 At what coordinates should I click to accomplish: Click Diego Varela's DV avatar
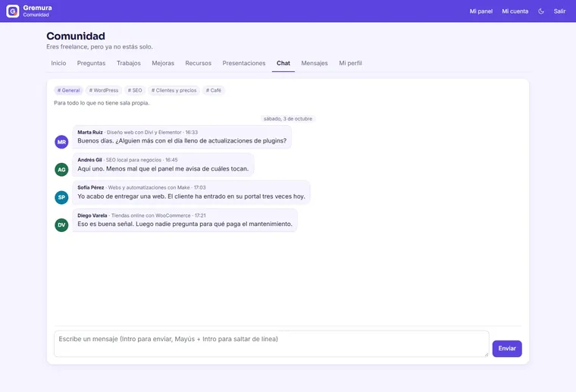tap(61, 225)
